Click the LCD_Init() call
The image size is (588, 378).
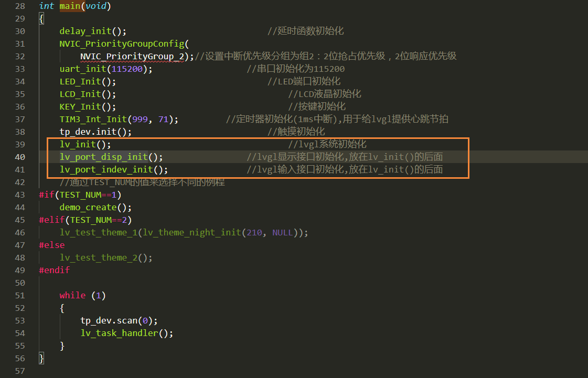coord(88,94)
